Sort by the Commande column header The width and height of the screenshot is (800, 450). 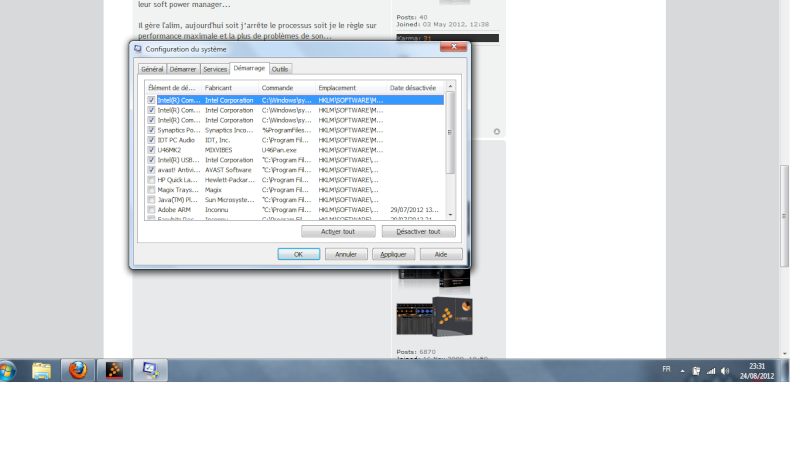(287, 88)
